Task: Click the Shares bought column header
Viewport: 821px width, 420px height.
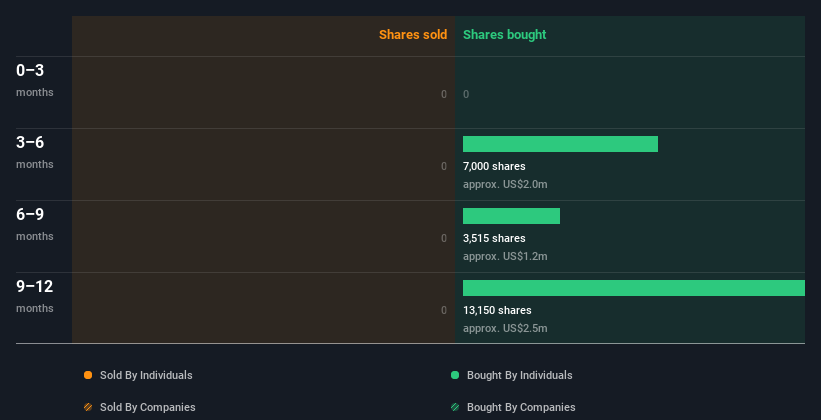Action: [505, 35]
